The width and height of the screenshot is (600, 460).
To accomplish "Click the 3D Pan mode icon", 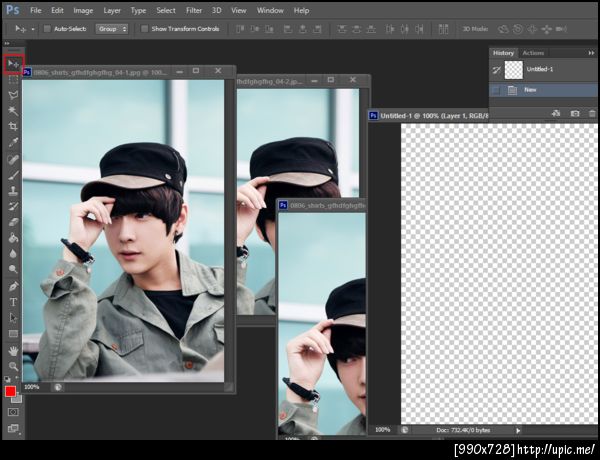I will [532, 29].
